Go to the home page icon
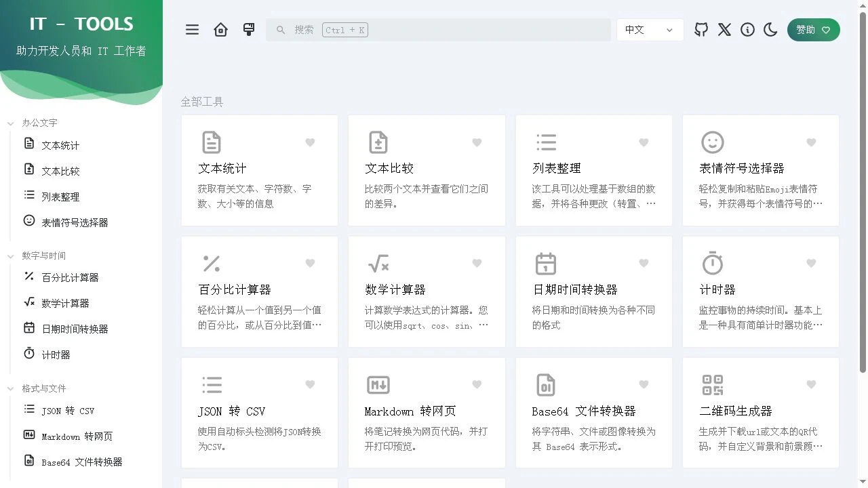The width and height of the screenshot is (868, 488). coord(220,30)
